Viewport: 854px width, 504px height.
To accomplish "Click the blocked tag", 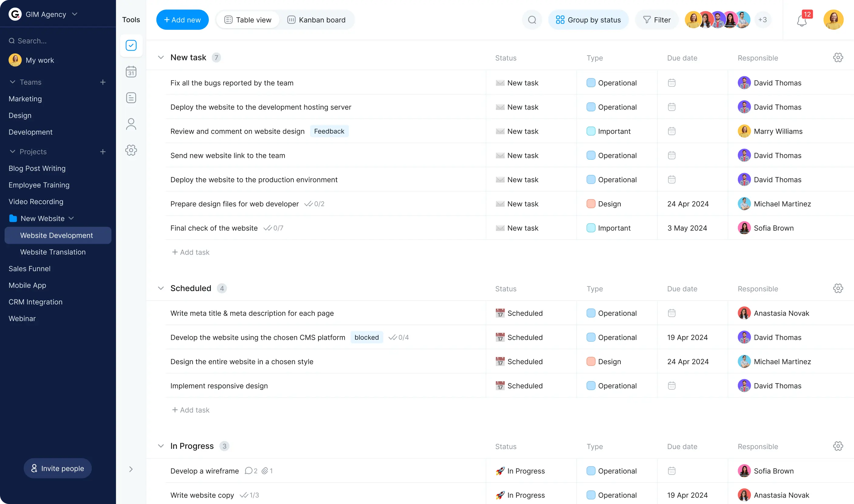I will pos(366,337).
